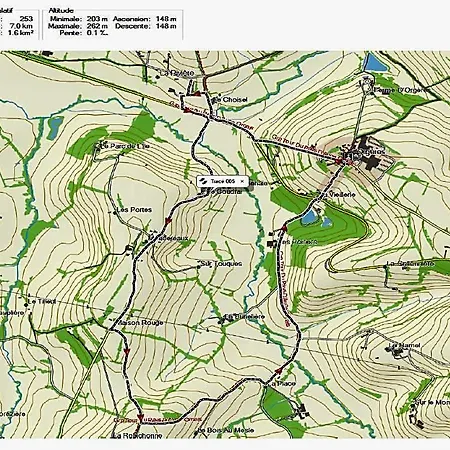Click the red track arrow below Maison Rouge
The width and height of the screenshot is (450, 450).
[126, 351]
